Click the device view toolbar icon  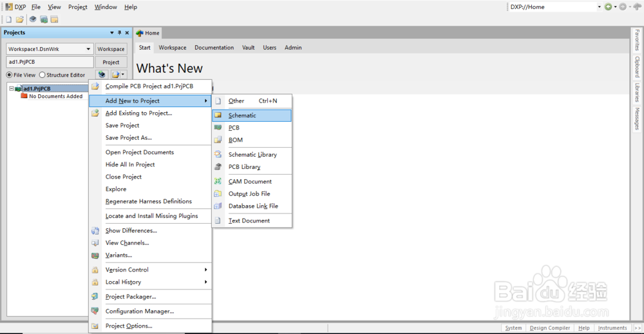pos(33,19)
